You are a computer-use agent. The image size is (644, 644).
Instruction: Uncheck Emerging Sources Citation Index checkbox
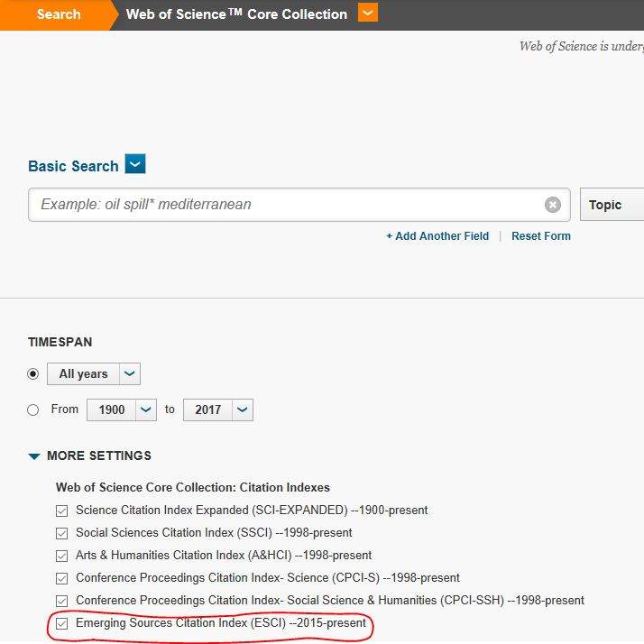pos(61,623)
